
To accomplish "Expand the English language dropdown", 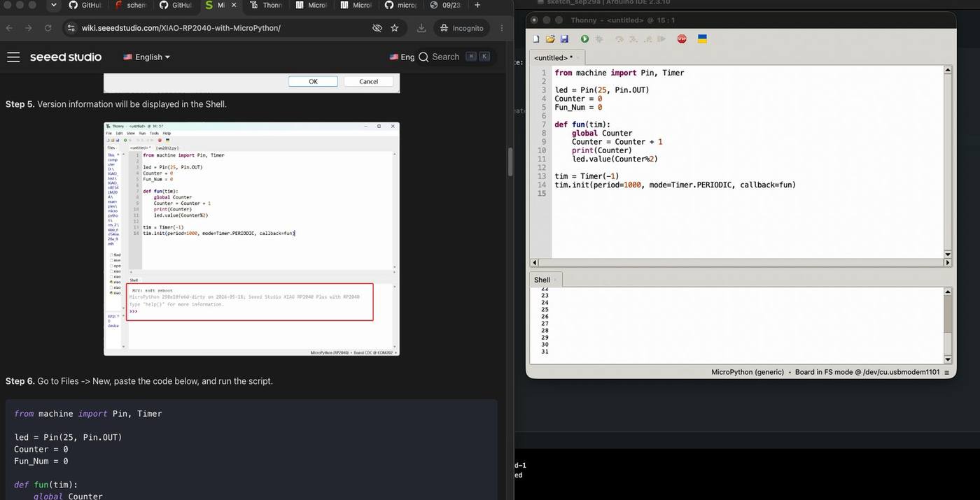I will point(147,57).
